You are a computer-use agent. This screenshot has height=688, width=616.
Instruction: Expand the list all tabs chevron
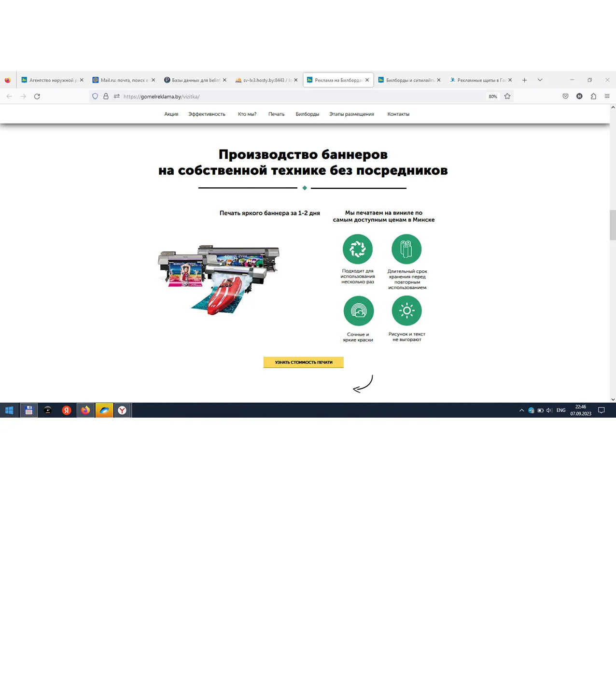click(540, 80)
